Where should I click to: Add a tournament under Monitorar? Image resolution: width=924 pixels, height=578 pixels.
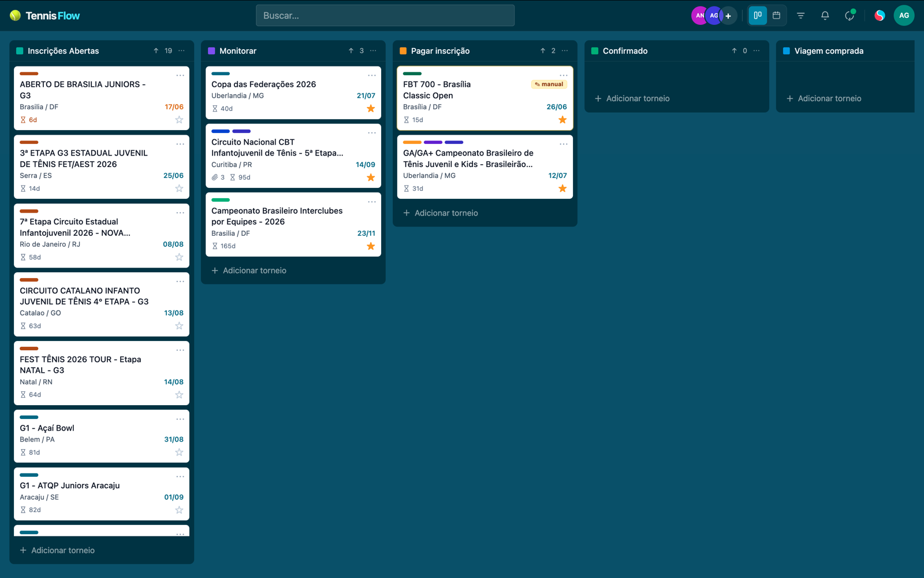[x=249, y=271]
